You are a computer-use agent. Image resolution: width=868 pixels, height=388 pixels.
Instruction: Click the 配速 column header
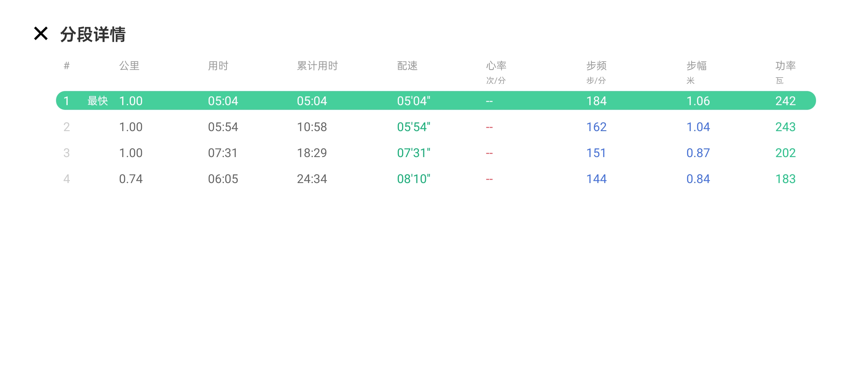tap(407, 66)
